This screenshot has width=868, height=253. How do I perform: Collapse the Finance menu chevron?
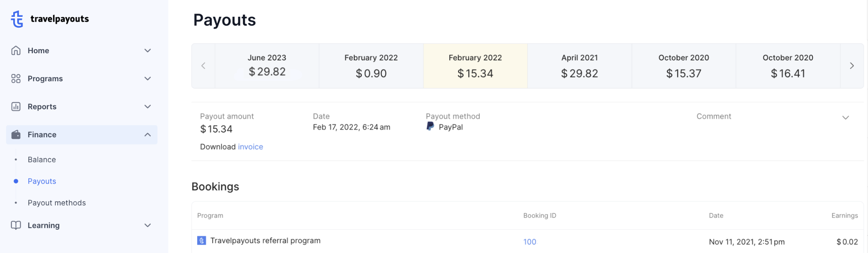click(x=147, y=135)
